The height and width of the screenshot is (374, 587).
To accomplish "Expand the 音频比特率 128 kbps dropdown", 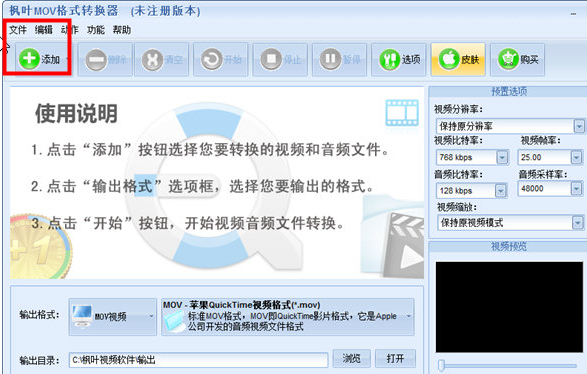I will [501, 191].
